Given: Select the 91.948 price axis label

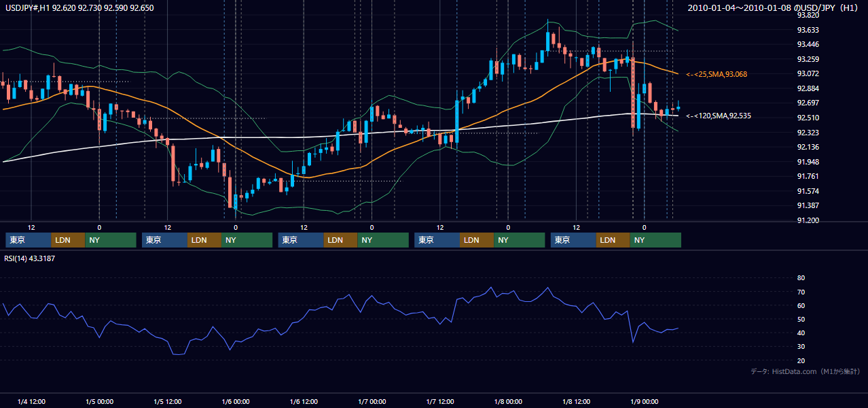Looking at the screenshot, I should (808, 162).
